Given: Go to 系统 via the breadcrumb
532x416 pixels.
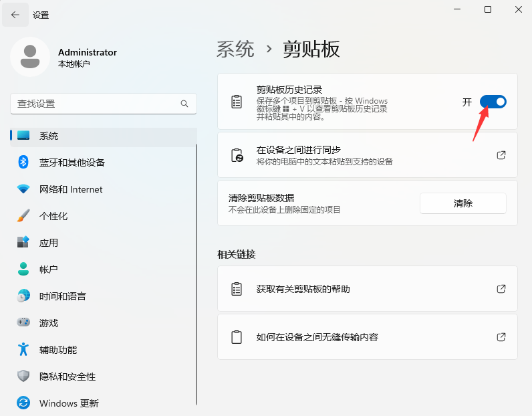Looking at the screenshot, I should click(x=235, y=49).
